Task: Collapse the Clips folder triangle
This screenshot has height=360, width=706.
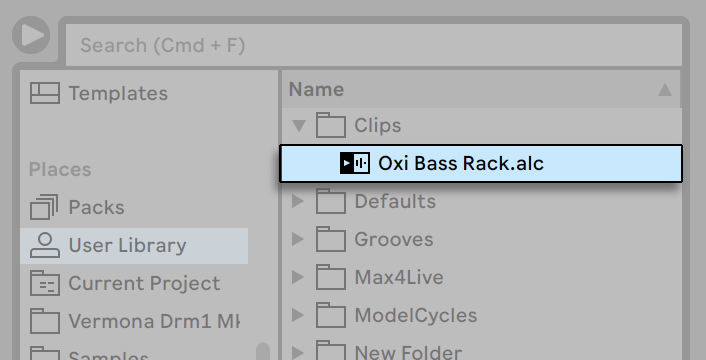Action: click(299, 126)
